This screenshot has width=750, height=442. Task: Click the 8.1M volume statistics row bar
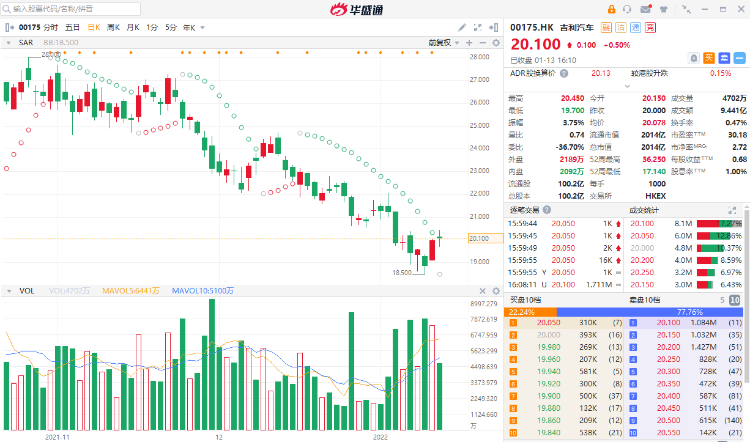click(719, 223)
